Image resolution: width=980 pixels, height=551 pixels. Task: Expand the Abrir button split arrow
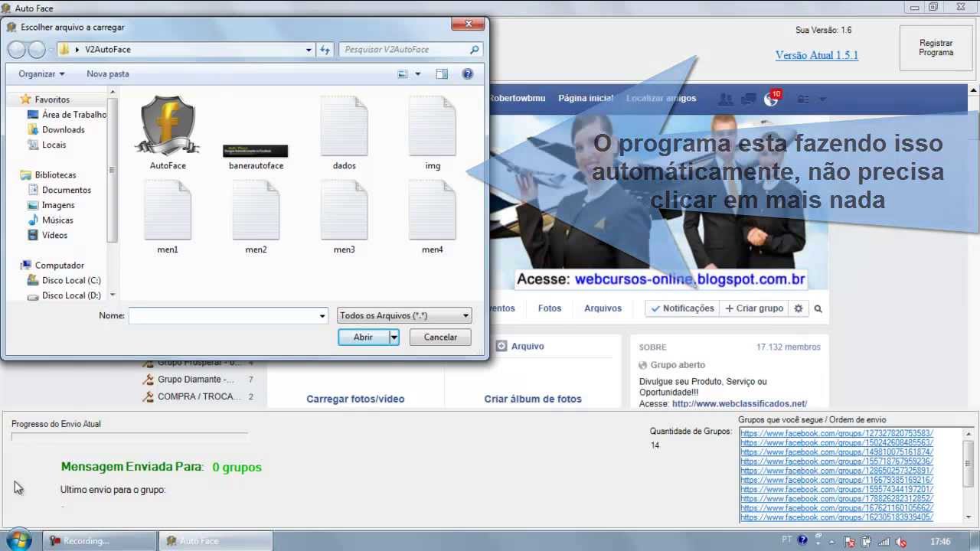tap(394, 337)
